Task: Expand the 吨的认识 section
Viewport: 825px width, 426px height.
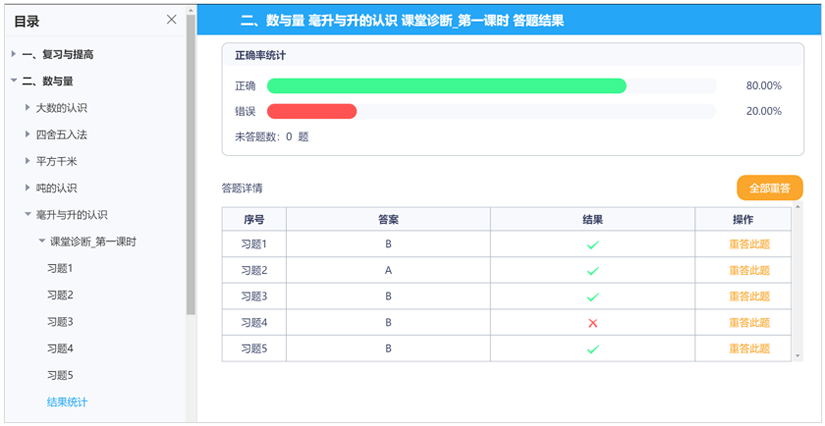Action: (x=28, y=188)
